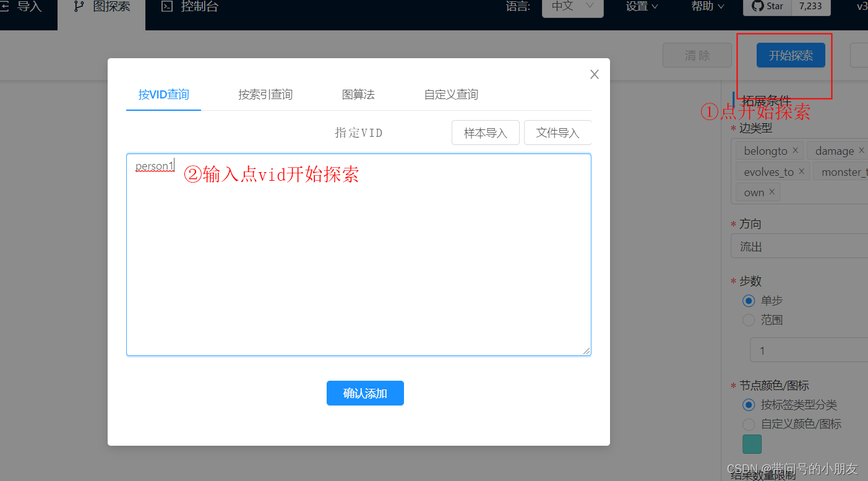Click the step count field showing 1

(809, 350)
